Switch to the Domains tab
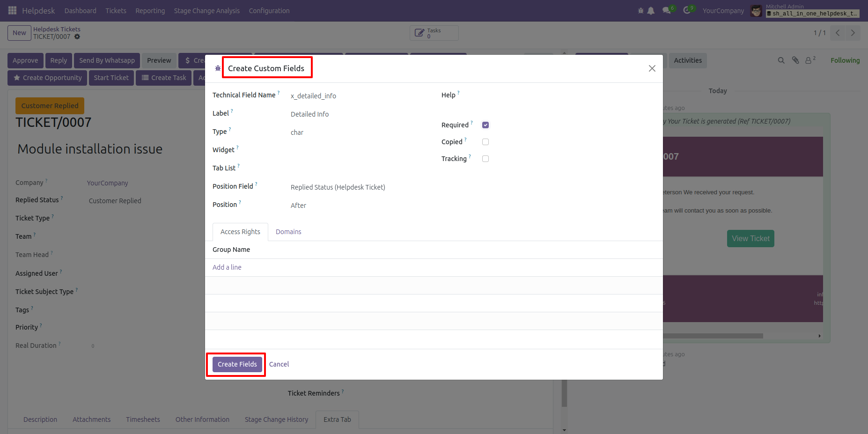 (x=288, y=232)
